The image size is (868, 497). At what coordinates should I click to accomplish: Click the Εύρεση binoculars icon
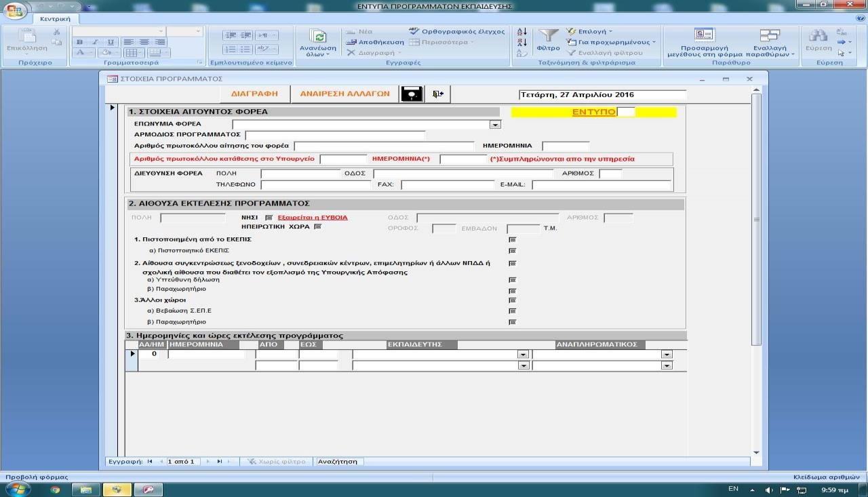pos(818,36)
